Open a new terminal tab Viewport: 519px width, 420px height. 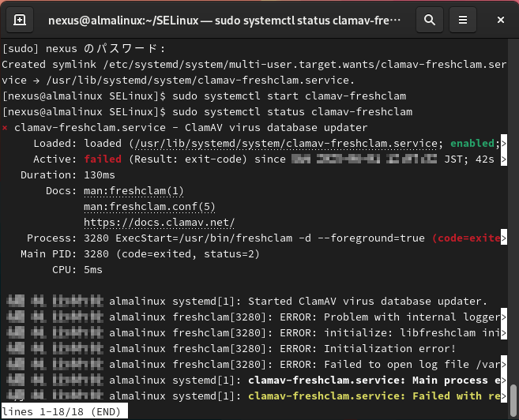point(20,19)
